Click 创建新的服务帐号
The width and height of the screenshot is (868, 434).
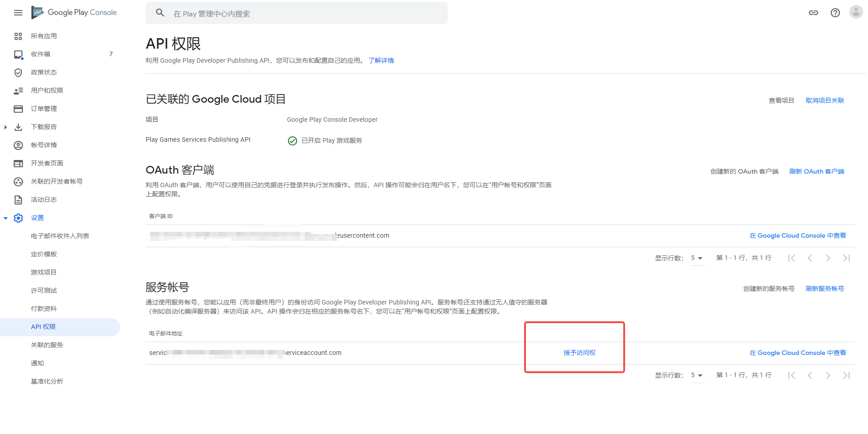[x=769, y=289]
